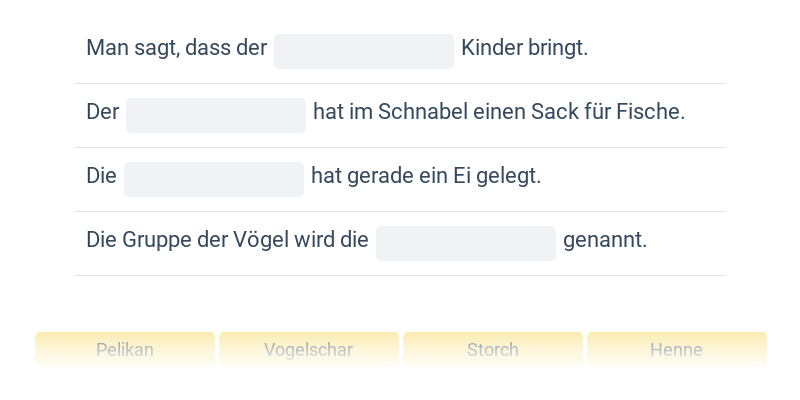Viewport: 800px width, 400px height.
Task: Click the phrase "Die Gruppe der Vögel wird die"
Action: 227,240
